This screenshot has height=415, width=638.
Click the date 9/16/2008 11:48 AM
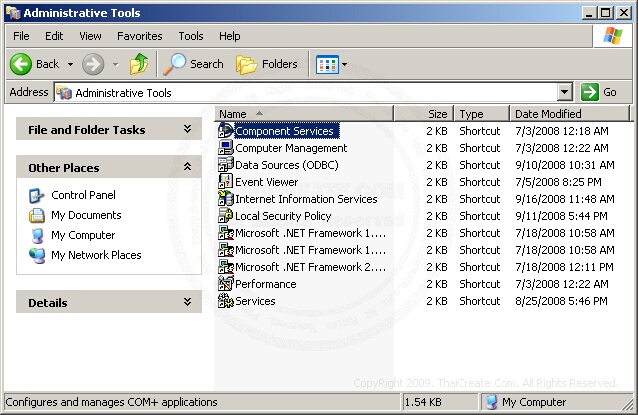(565, 199)
